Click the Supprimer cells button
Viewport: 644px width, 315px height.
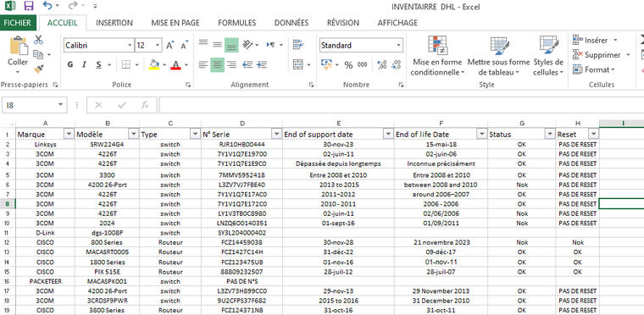point(602,55)
